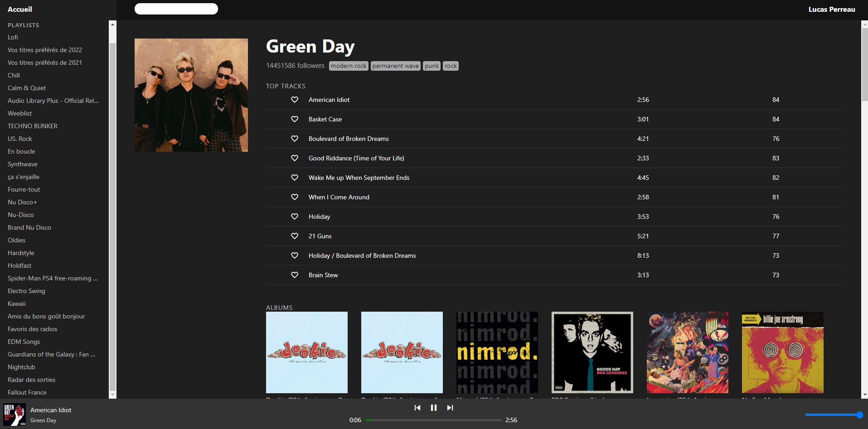Image resolution: width=868 pixels, height=429 pixels.
Task: Open the second Dookie album cover
Action: [402, 352]
